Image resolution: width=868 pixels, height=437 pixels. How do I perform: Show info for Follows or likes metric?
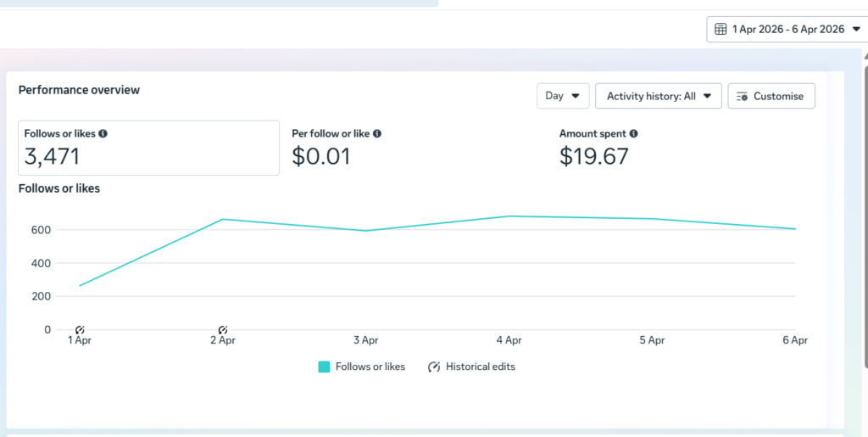point(103,133)
